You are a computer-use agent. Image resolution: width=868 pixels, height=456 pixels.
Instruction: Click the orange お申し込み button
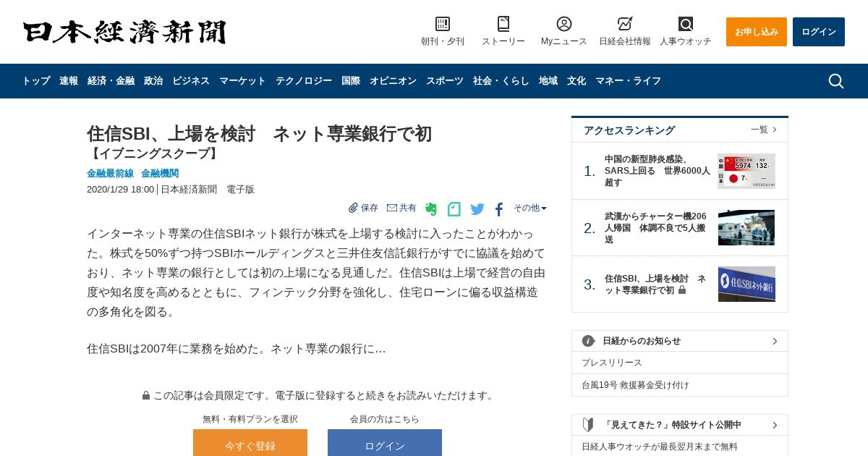[757, 32]
